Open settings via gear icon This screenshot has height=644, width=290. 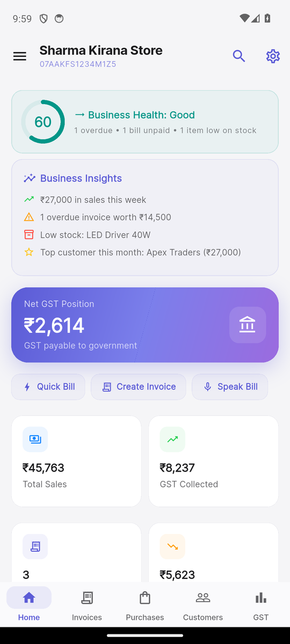(273, 56)
